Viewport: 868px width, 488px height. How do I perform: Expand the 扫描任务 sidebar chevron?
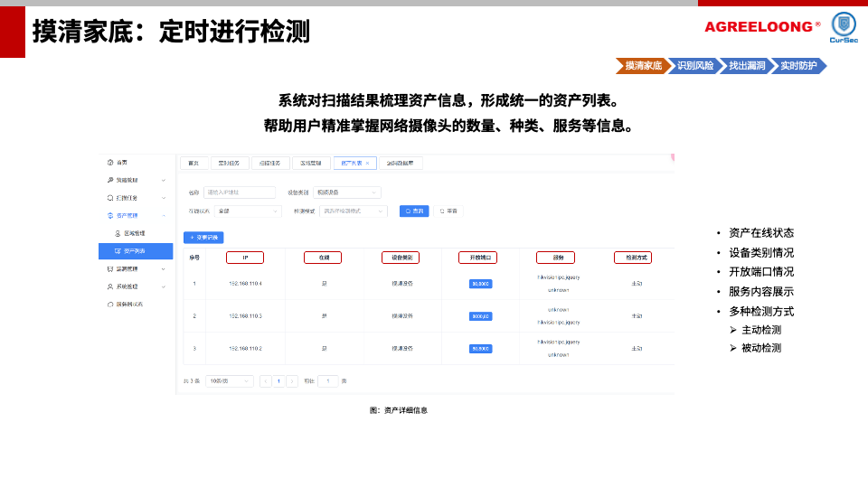pos(164,198)
